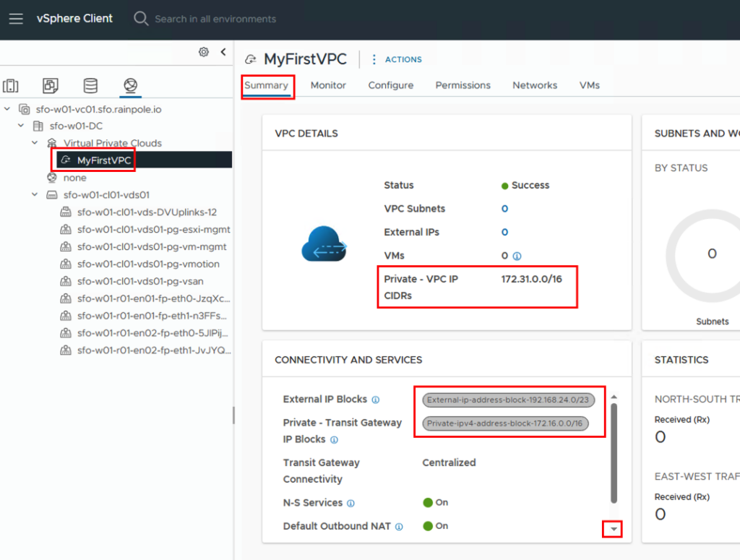Viewport: 740px width, 560px height.
Task: Open the Configure tab
Action: [x=390, y=85]
